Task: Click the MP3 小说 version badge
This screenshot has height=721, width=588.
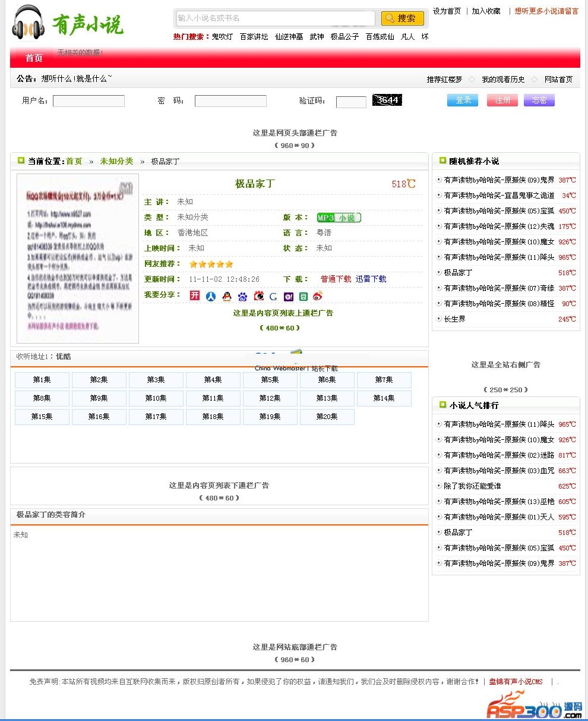Action: pyautogui.click(x=339, y=218)
